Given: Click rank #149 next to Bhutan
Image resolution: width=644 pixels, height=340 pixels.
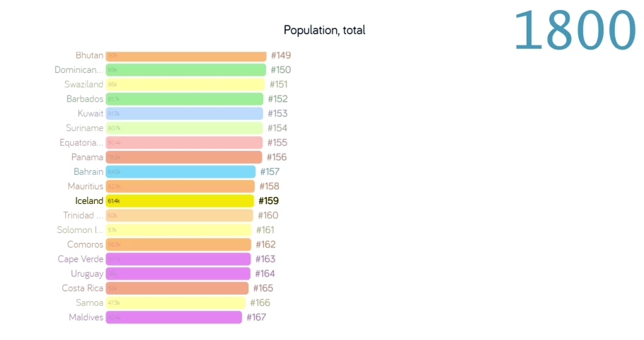Looking at the screenshot, I should [x=280, y=55].
